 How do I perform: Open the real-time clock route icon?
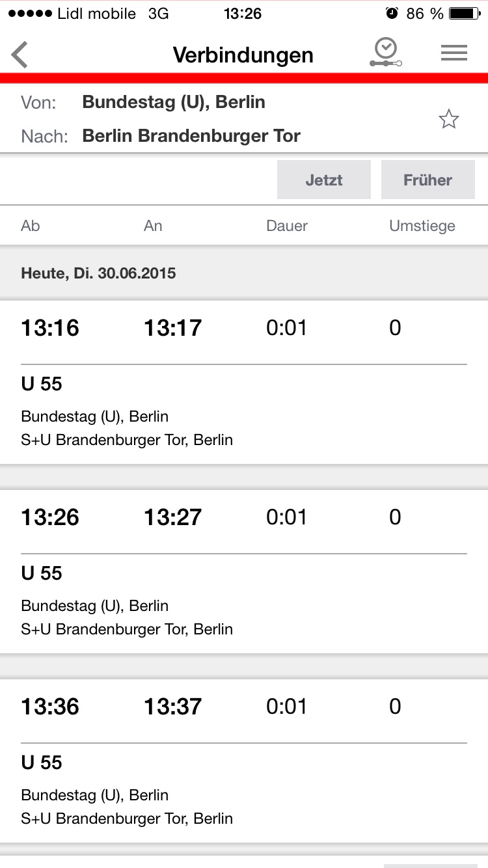(385, 53)
